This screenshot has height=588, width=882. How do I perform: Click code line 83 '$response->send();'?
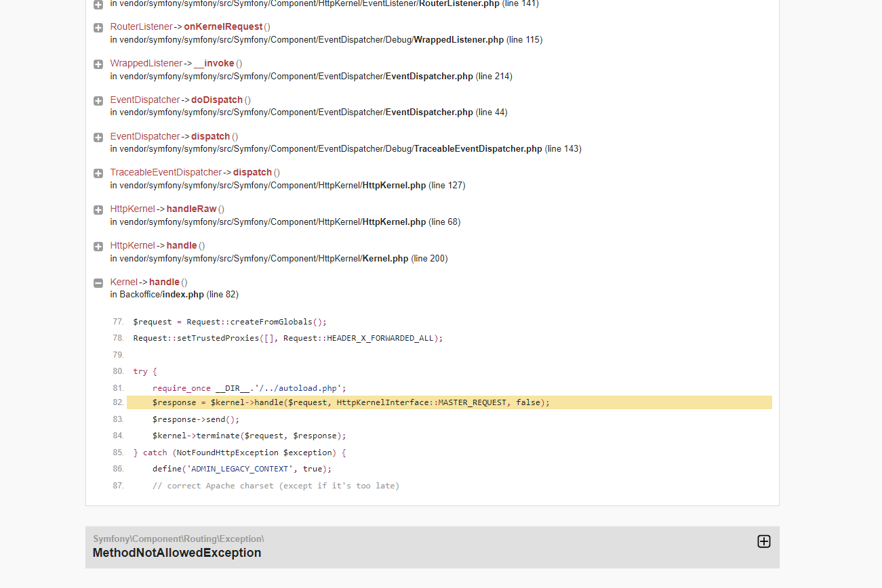click(x=196, y=419)
